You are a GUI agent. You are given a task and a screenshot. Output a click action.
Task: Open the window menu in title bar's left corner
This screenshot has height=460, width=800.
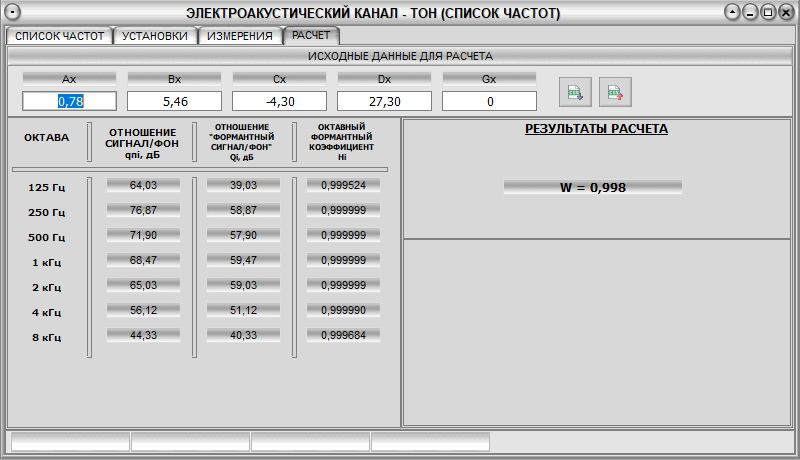[x=13, y=13]
